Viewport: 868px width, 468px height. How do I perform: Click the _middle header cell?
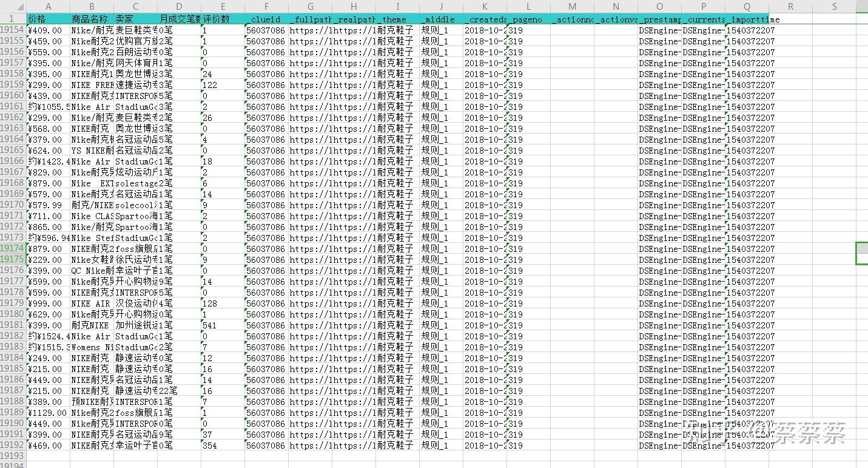pyautogui.click(x=442, y=19)
